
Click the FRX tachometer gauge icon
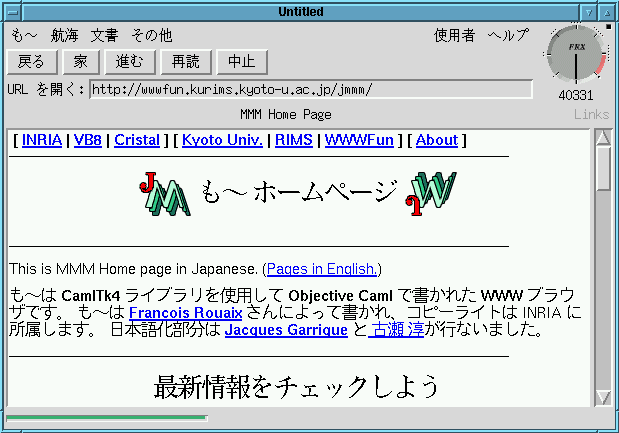click(576, 54)
